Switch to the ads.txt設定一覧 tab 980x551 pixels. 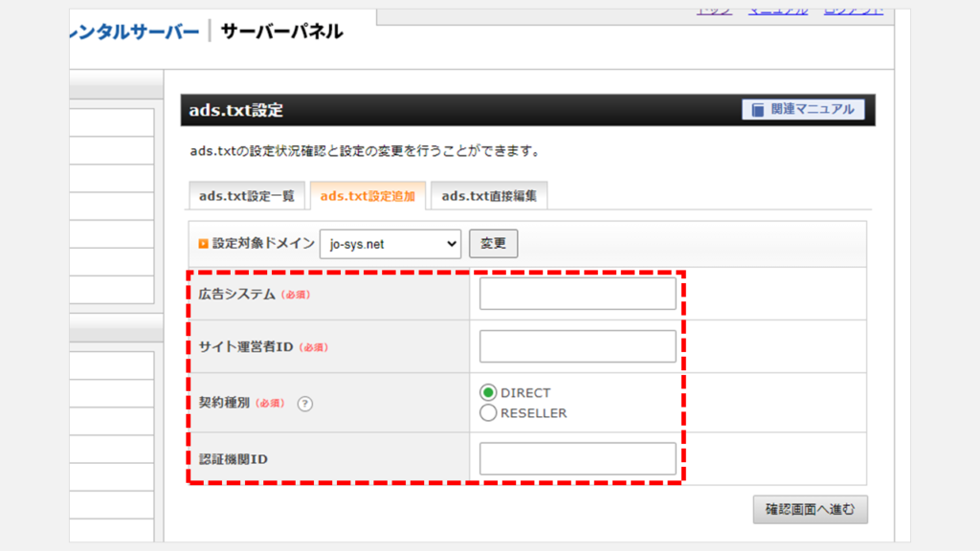click(x=246, y=196)
